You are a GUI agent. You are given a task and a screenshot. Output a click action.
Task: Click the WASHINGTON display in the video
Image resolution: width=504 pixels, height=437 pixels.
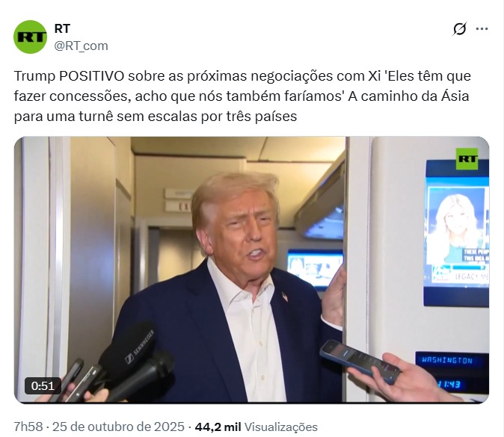(x=447, y=360)
